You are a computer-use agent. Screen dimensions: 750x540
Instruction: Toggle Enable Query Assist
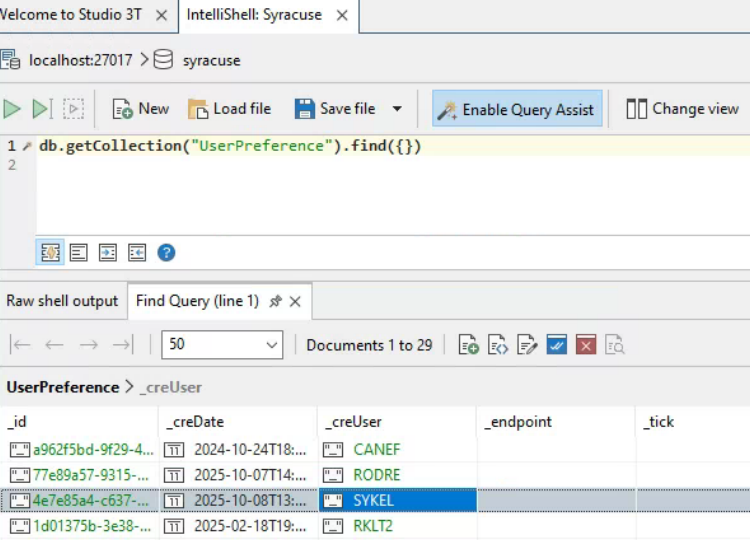click(x=516, y=109)
